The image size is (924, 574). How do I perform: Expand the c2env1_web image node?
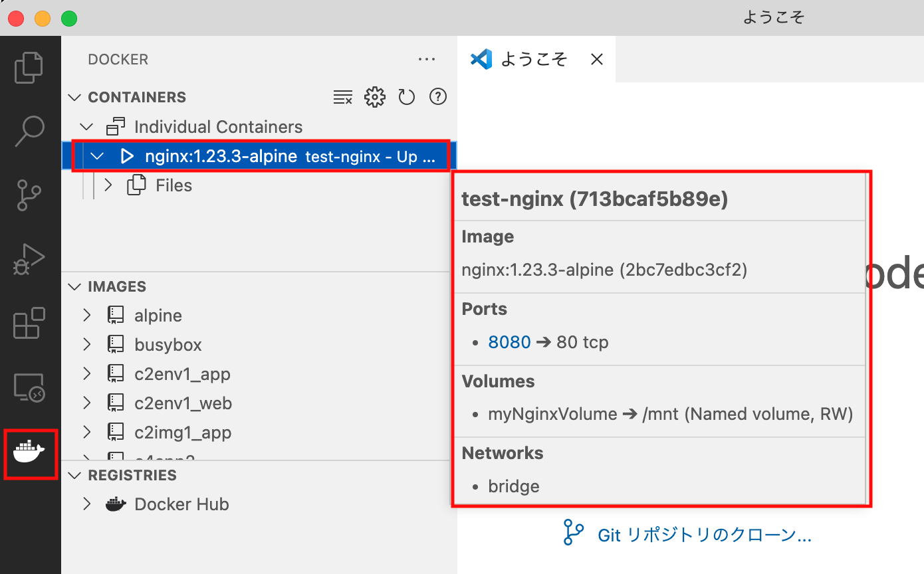pos(86,403)
